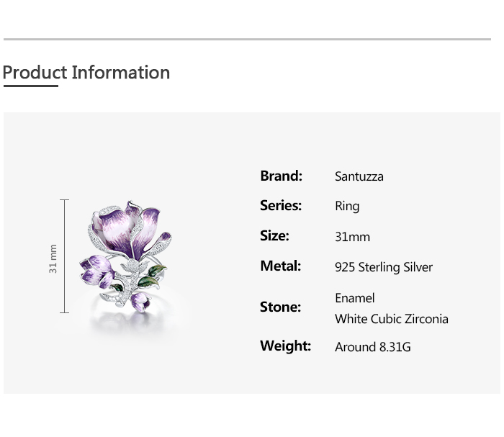Click the purple flower ring image
This screenshot has width=504, height=437.
[126, 256]
